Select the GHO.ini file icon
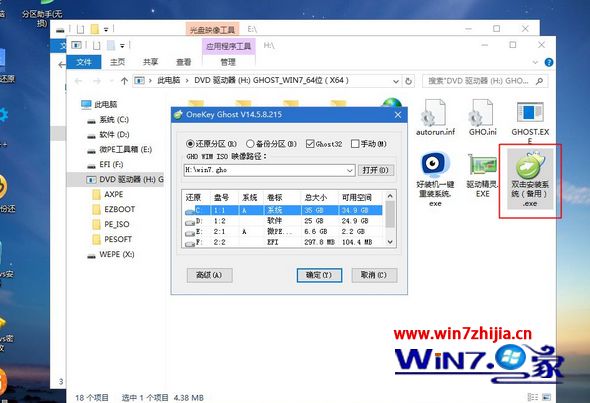 pyautogui.click(x=482, y=113)
